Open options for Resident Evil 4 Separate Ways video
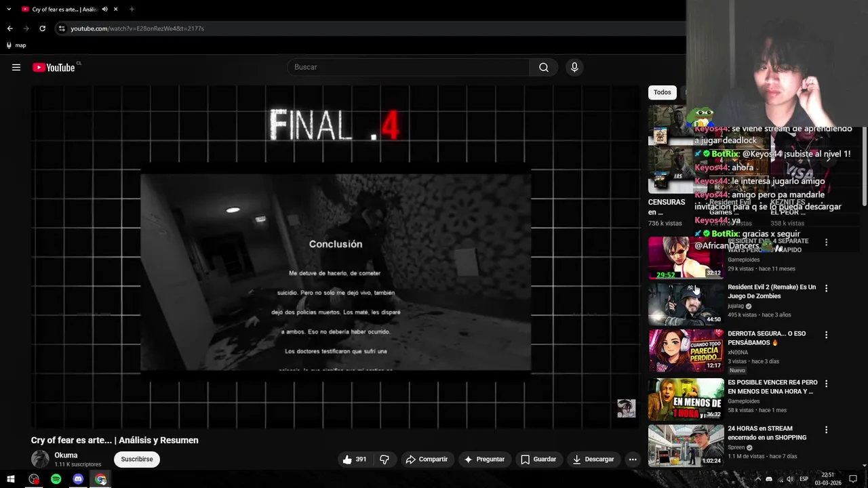The image size is (868, 488). pos(826,242)
